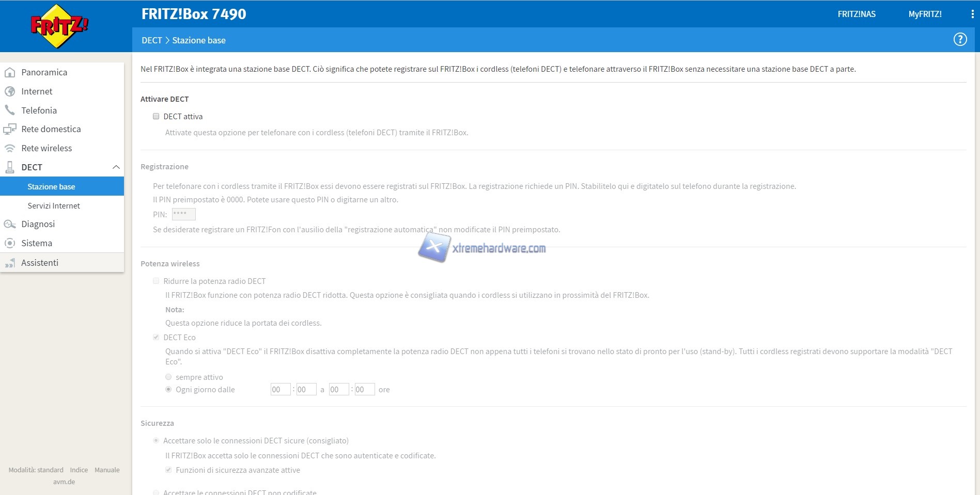
Task: Click the Panoramica house icon
Action: (x=9, y=72)
